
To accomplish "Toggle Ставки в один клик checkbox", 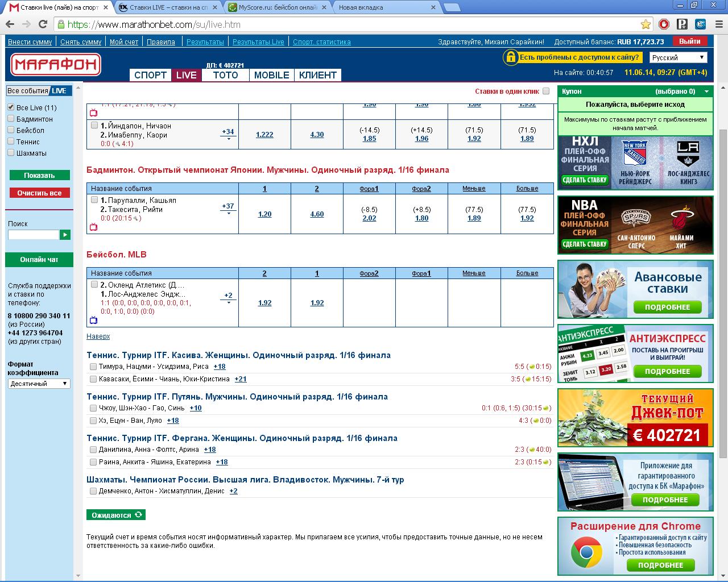I will pyautogui.click(x=546, y=91).
